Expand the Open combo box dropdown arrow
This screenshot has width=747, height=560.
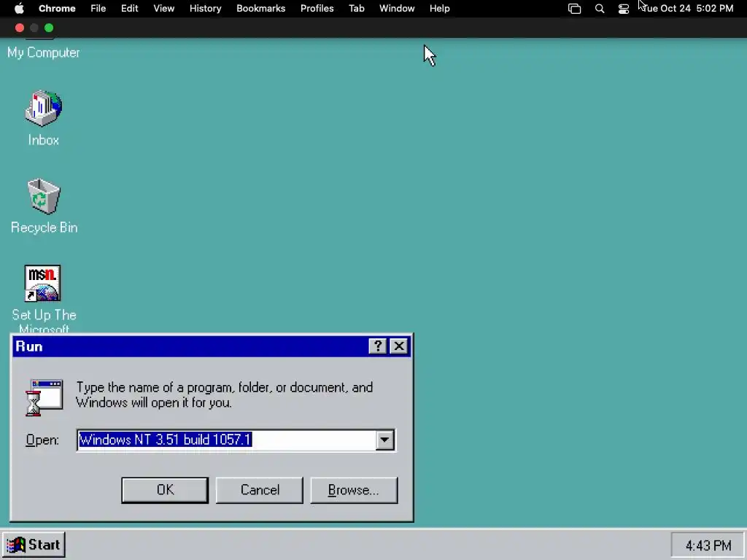[384, 440]
